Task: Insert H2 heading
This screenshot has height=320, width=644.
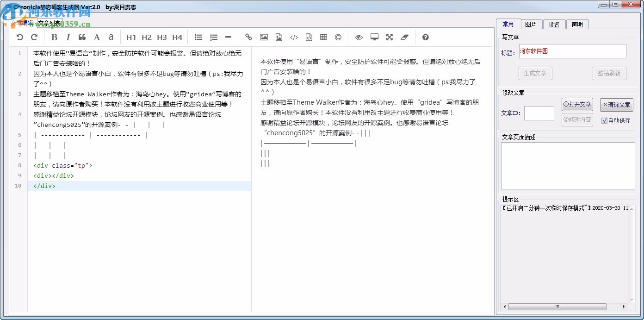Action: point(147,37)
